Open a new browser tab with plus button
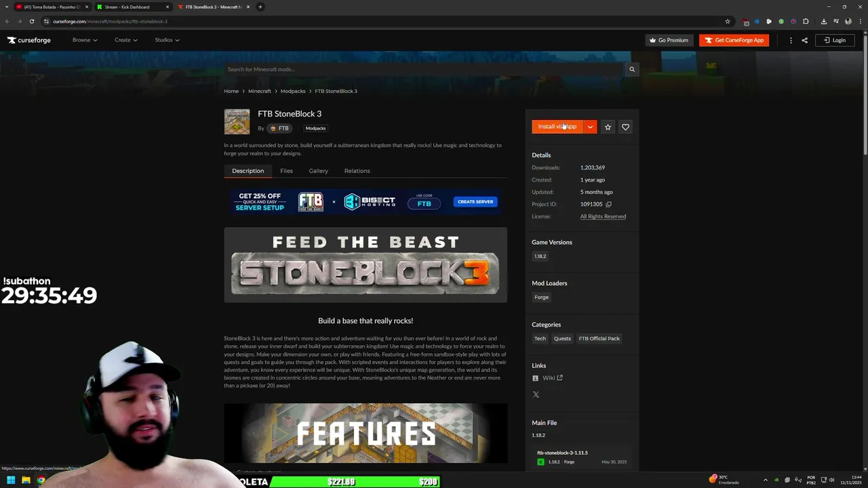 point(260,7)
